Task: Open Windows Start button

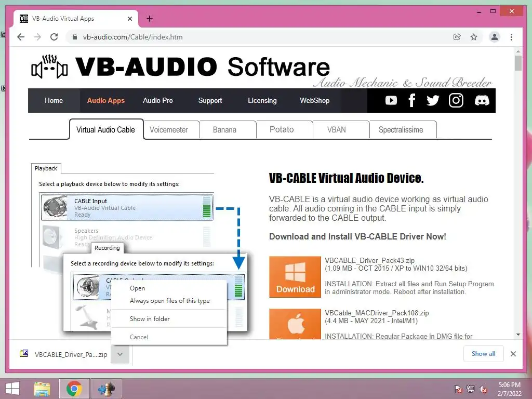Action: pos(12,389)
